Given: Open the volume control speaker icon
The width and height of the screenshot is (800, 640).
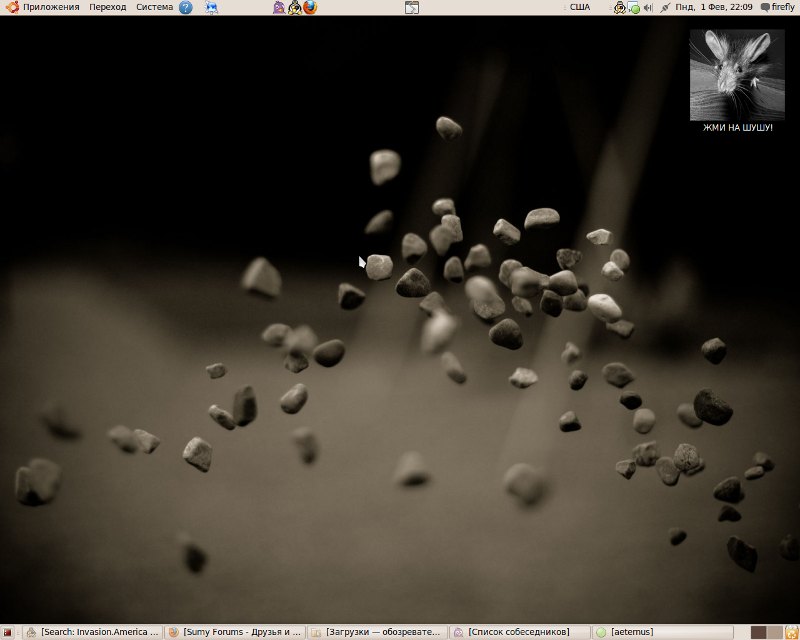Looking at the screenshot, I should (x=648, y=7).
